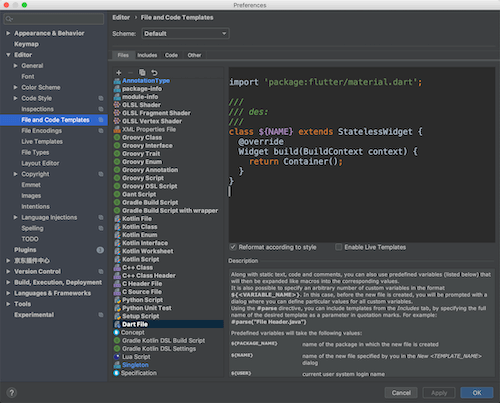Viewport: 500px width, 403px height.
Task: Select the Concept template icon
Action: [x=116, y=332]
